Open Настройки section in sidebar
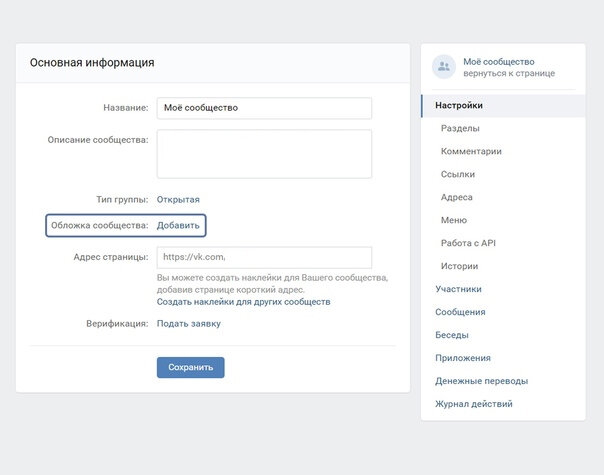604x475 pixels. pos(459,105)
